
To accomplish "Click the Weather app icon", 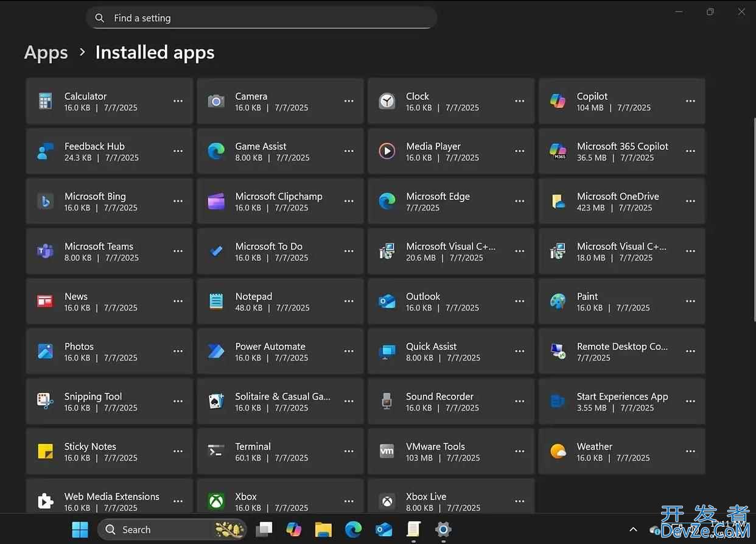I will point(558,451).
